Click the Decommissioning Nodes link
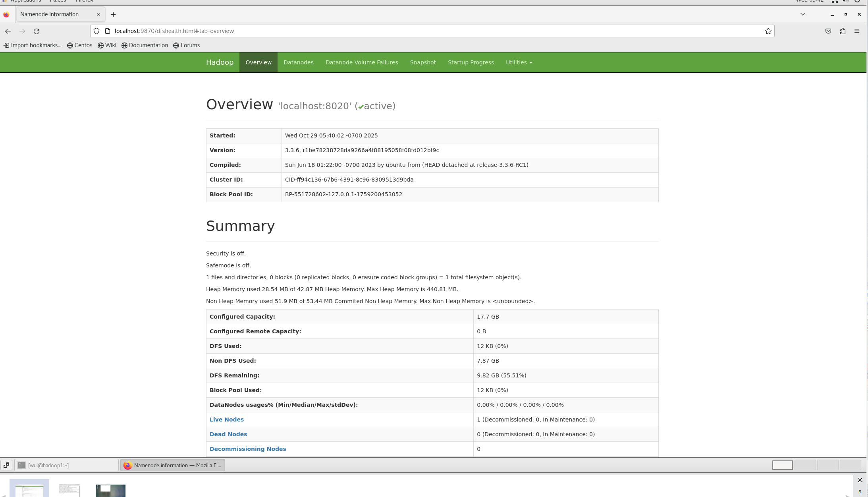 [248, 449]
